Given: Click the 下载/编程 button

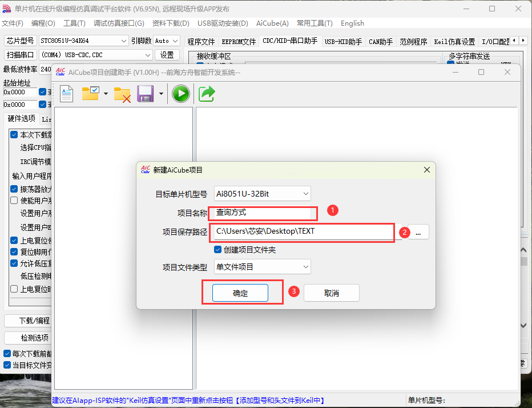Looking at the screenshot, I should tap(28, 321).
